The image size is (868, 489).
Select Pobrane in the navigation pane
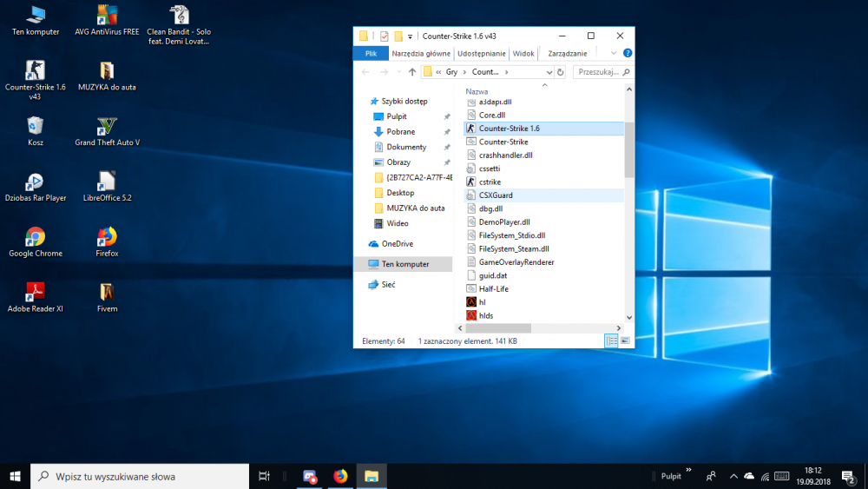click(400, 132)
